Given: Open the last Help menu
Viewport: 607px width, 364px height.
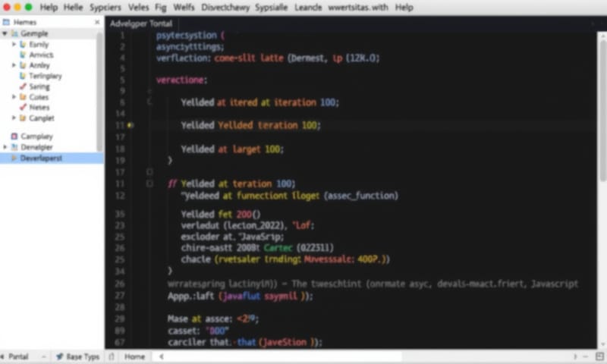Looking at the screenshot, I should [404, 8].
